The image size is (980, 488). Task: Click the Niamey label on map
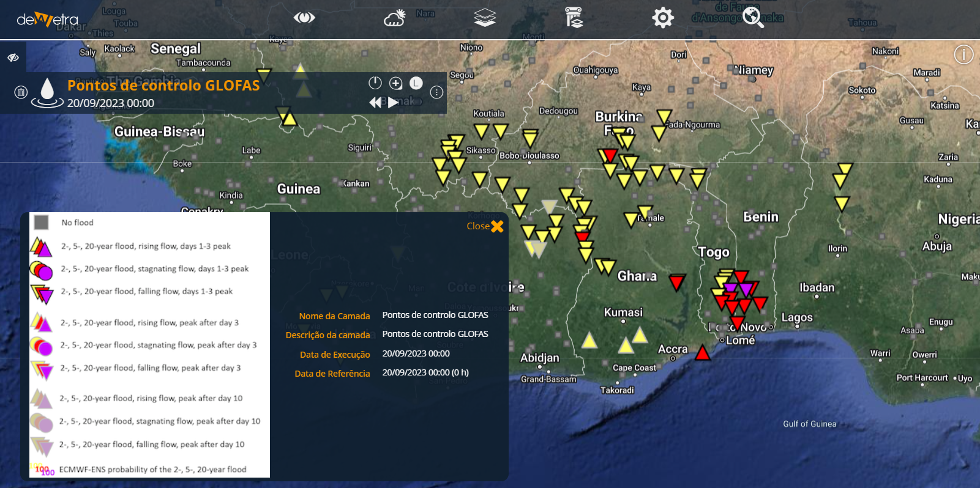click(x=754, y=70)
